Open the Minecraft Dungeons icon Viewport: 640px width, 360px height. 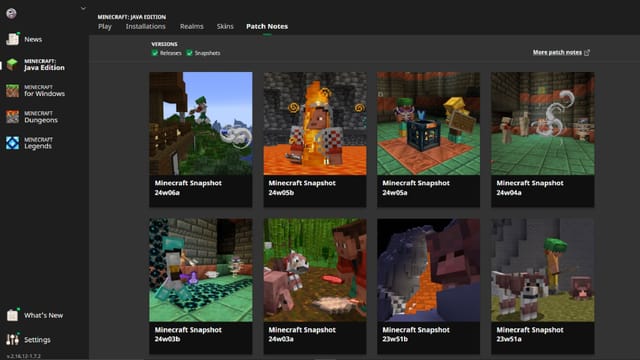pos(12,117)
